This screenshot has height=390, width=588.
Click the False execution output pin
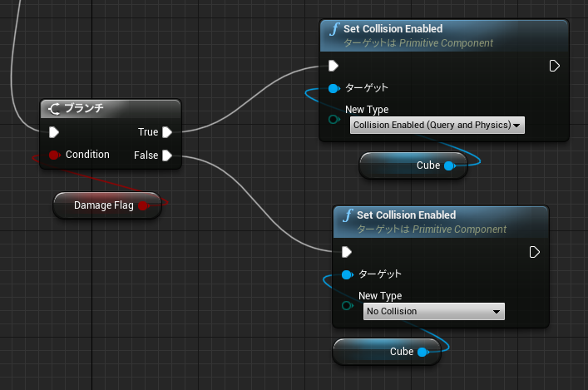[x=167, y=156]
